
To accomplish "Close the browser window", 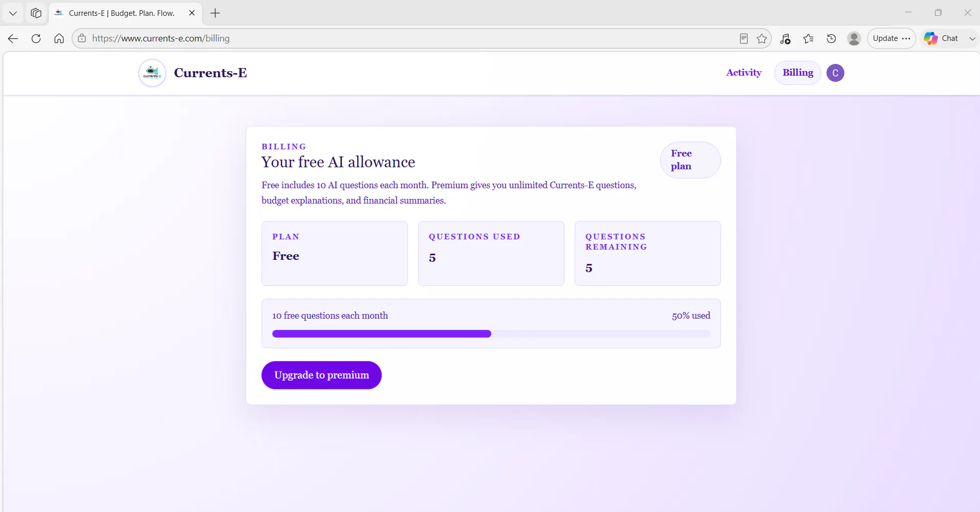I will pos(967,13).
